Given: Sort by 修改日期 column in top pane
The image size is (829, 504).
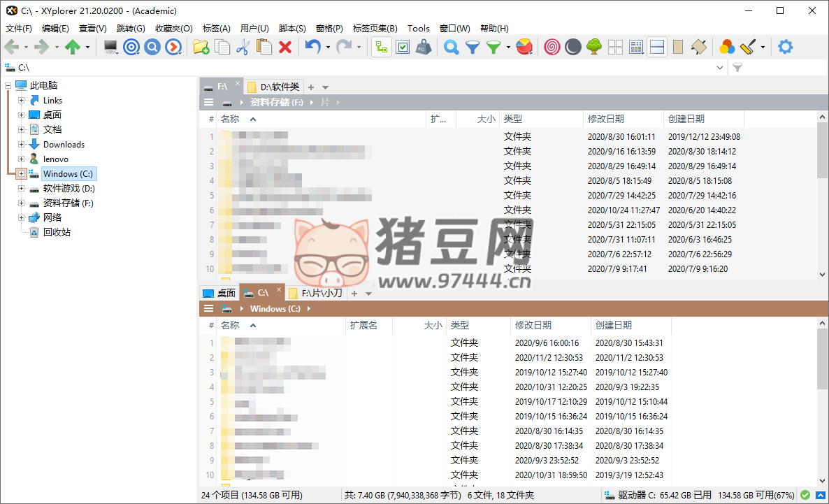Looking at the screenshot, I should click(605, 120).
